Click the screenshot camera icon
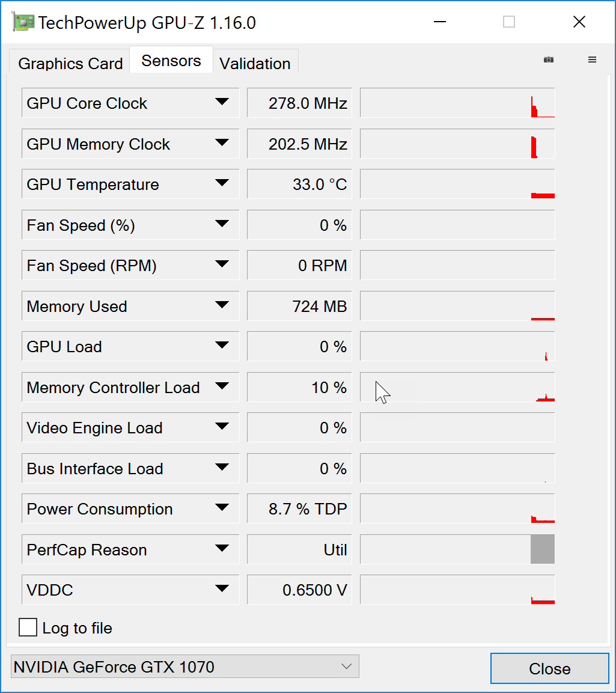 [x=548, y=60]
